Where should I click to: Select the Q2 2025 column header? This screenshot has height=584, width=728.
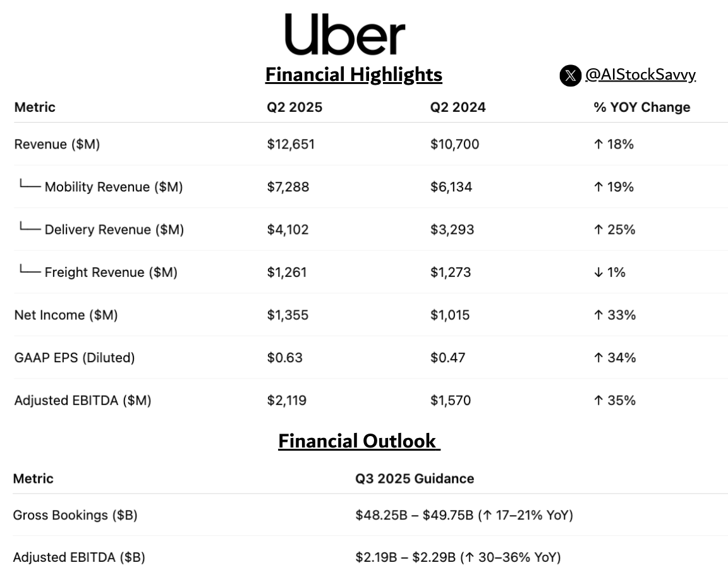tap(294, 107)
